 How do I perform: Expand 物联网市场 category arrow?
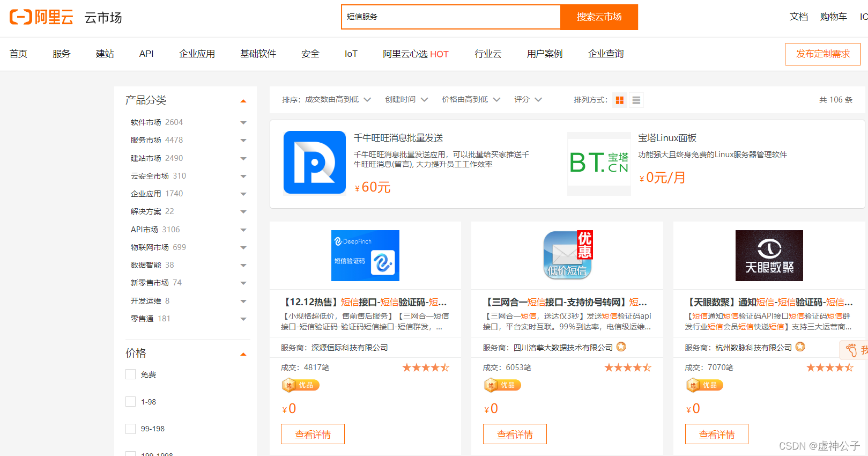pos(243,248)
